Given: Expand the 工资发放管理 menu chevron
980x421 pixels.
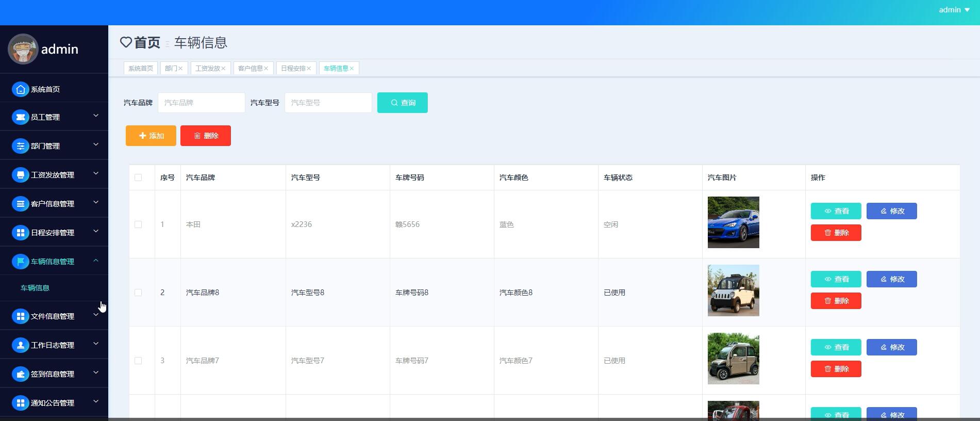Looking at the screenshot, I should [96, 173].
